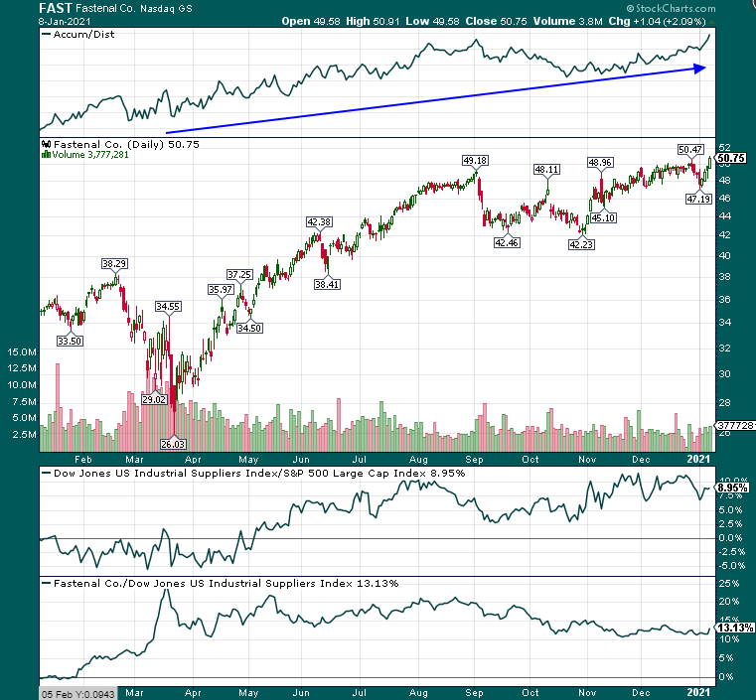
Task: Click the 42.46 September low label
Action: coord(507,243)
